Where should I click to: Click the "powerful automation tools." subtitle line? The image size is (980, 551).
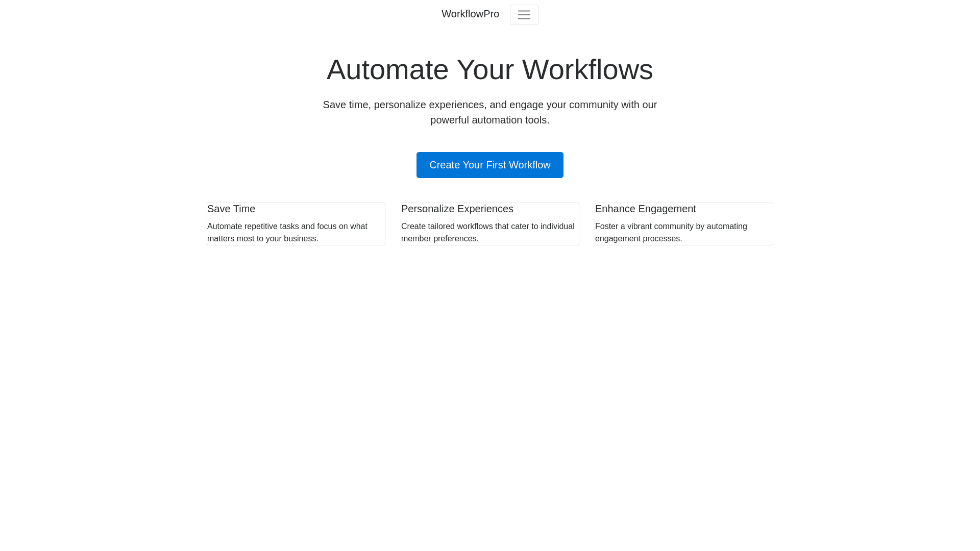489,120
